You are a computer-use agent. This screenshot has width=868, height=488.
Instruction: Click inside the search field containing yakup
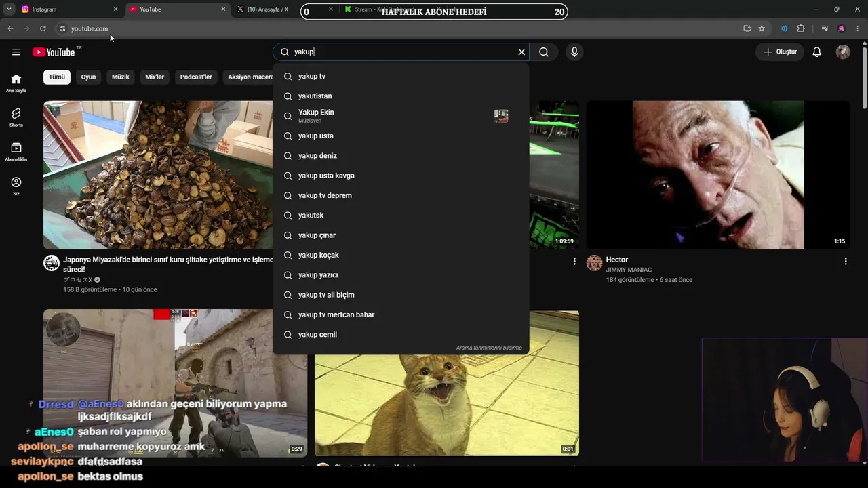coord(402,52)
